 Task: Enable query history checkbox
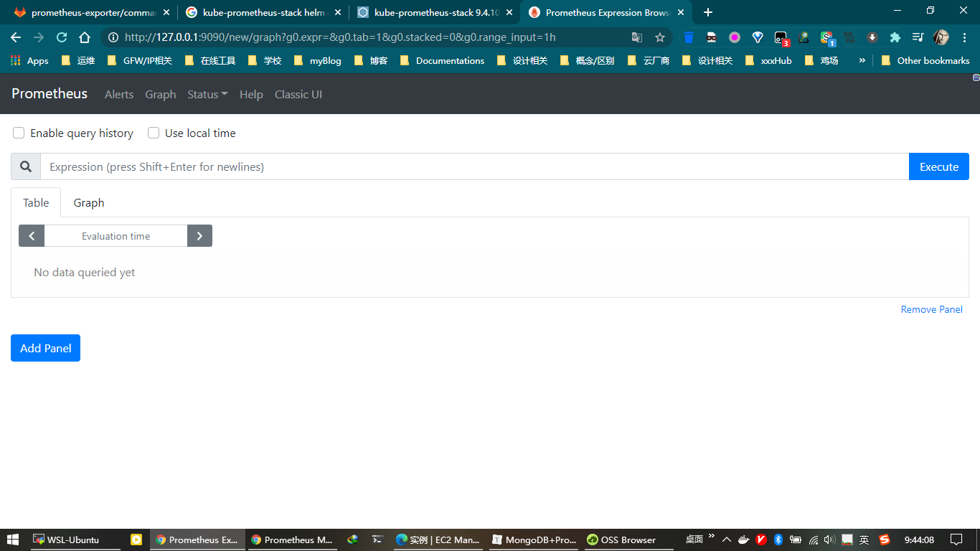[19, 133]
